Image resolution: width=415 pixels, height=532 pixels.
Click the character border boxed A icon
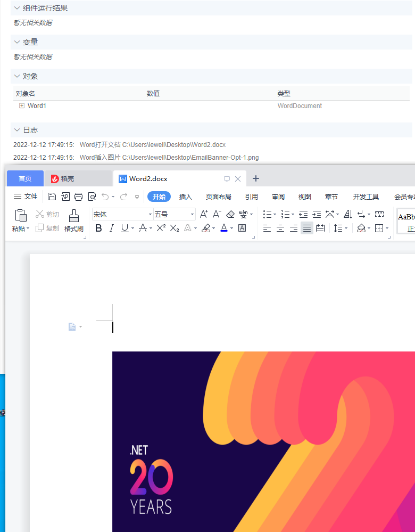[x=242, y=228]
